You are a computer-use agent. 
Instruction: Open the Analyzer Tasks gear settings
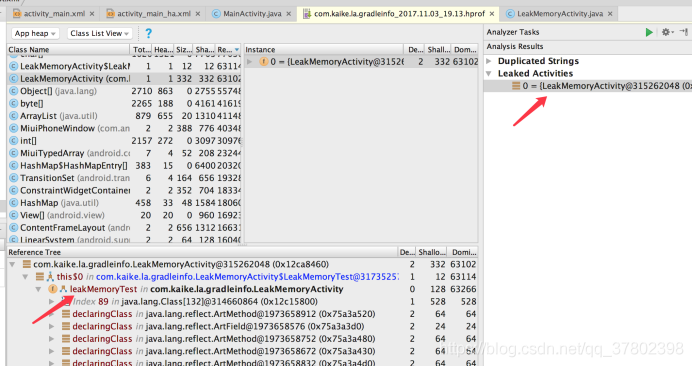tap(666, 32)
